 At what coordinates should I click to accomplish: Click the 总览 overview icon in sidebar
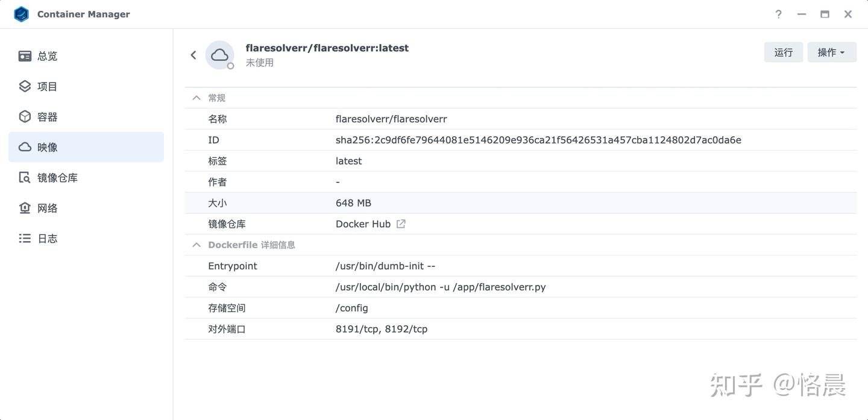point(25,56)
